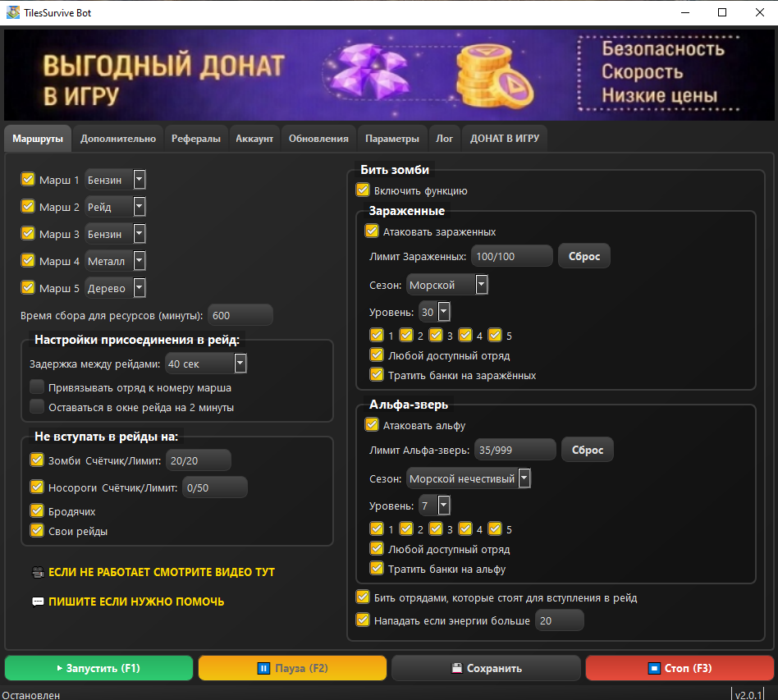Click the stop square icon on Стоп button
The image size is (778, 700).
coord(654,668)
